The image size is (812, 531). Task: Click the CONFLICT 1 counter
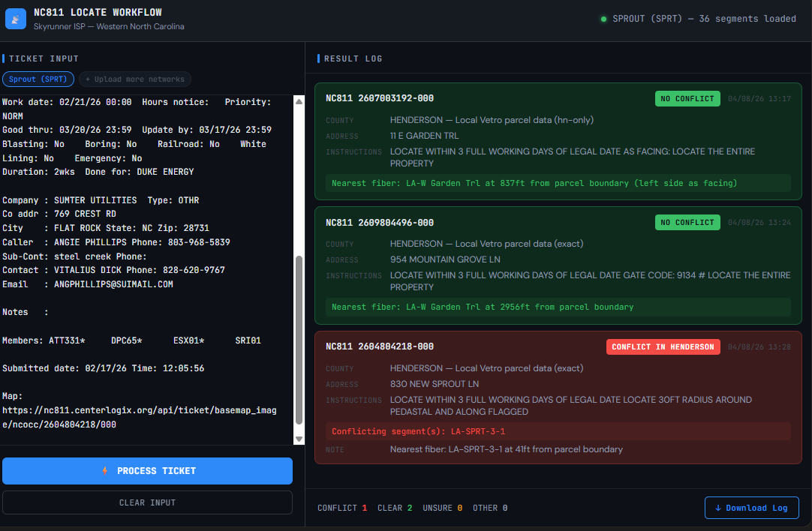tap(342, 508)
